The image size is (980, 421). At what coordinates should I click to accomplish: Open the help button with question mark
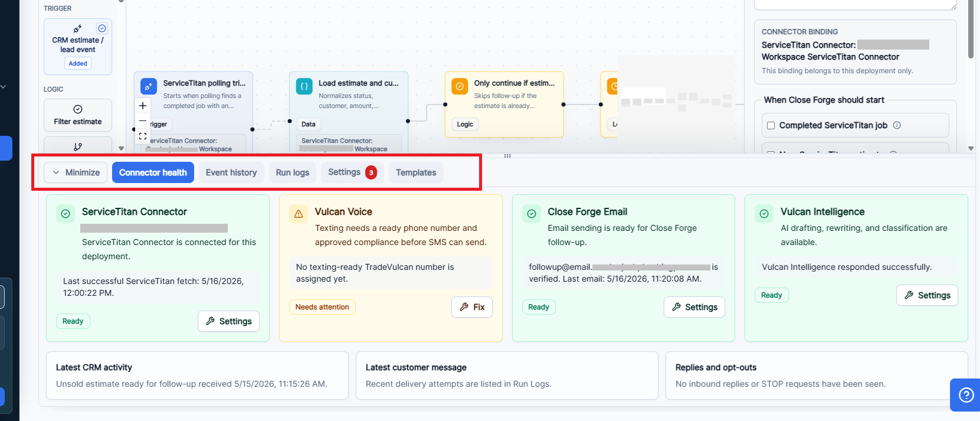pos(966,395)
